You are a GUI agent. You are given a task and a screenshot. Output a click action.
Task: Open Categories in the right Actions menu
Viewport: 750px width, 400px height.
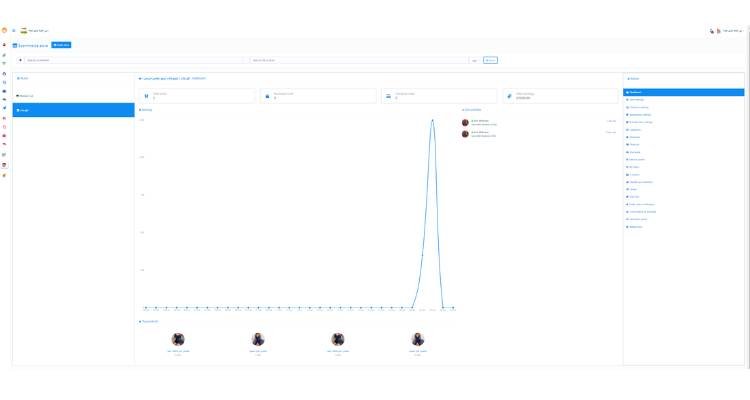tap(636, 129)
